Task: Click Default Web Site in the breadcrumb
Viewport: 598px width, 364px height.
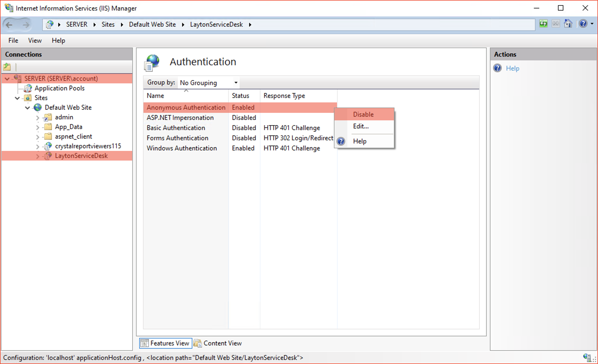Action: pos(152,24)
